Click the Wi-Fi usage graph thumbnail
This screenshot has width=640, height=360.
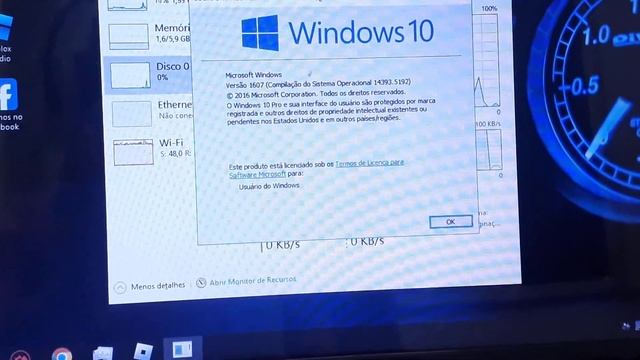pyautogui.click(x=133, y=152)
